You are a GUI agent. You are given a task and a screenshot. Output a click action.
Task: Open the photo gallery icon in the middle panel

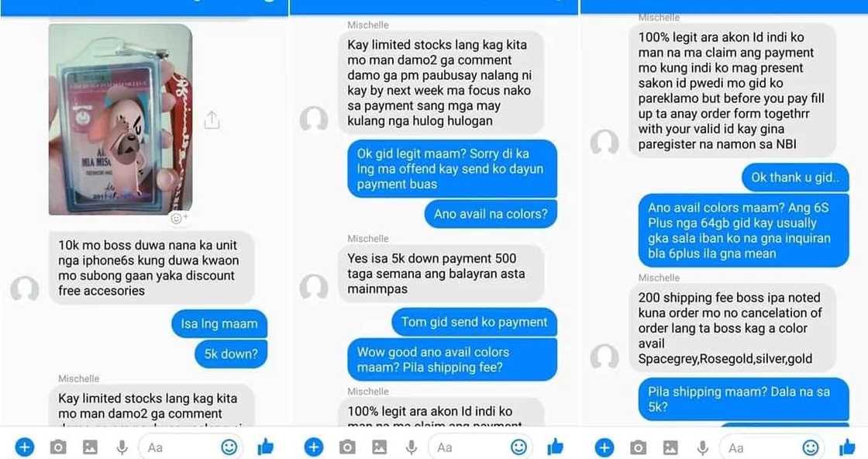pyautogui.click(x=379, y=447)
